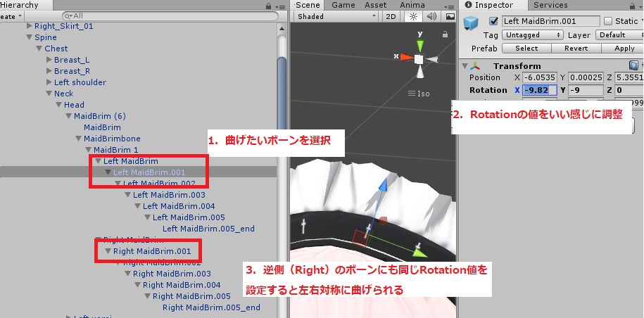Toggle the 2D view mode
The image size is (644, 318).
pos(391,16)
